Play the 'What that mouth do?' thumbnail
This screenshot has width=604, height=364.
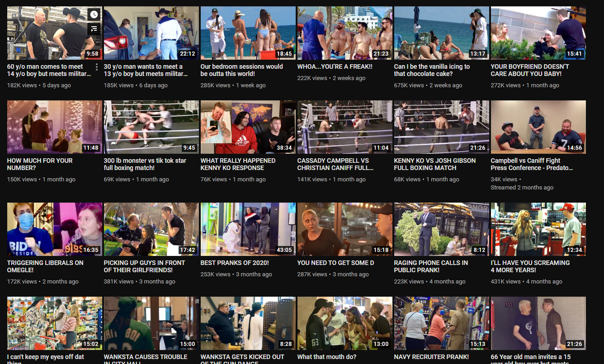[344, 323]
